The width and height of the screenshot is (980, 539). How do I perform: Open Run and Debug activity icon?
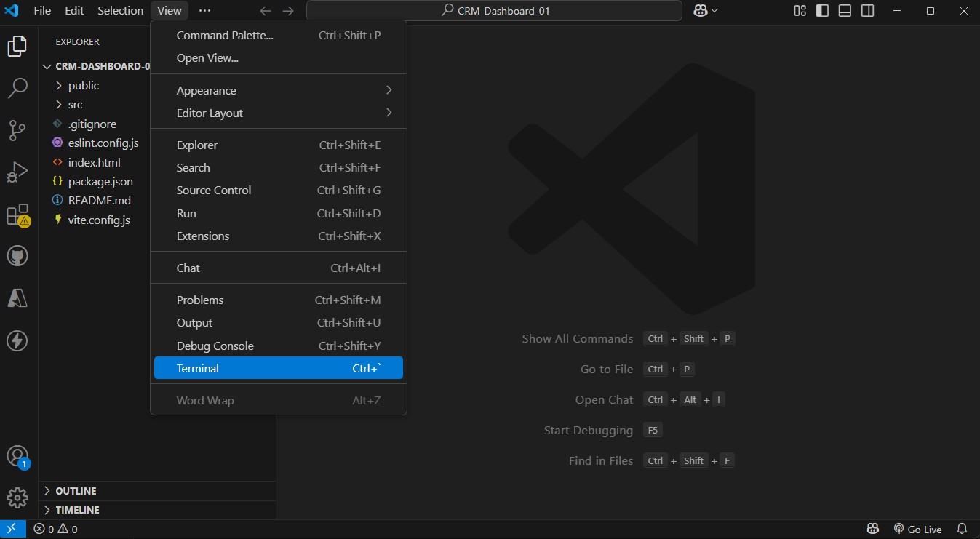click(x=17, y=173)
